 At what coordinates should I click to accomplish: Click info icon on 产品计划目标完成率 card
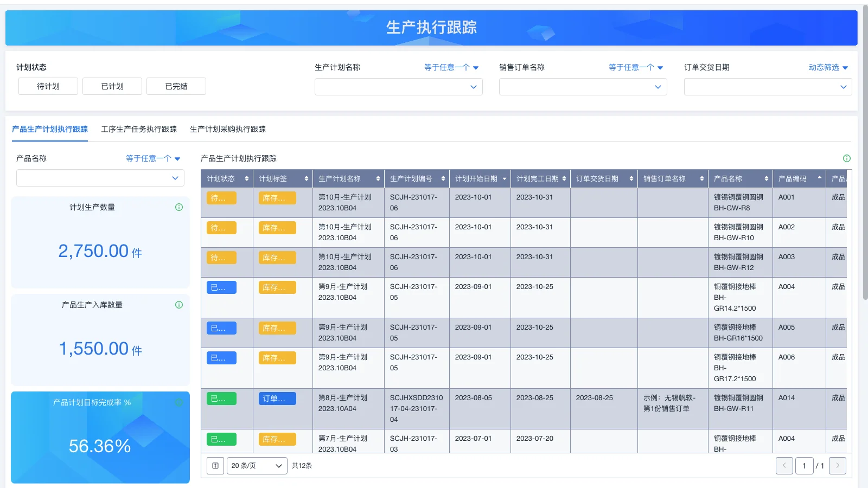click(179, 402)
